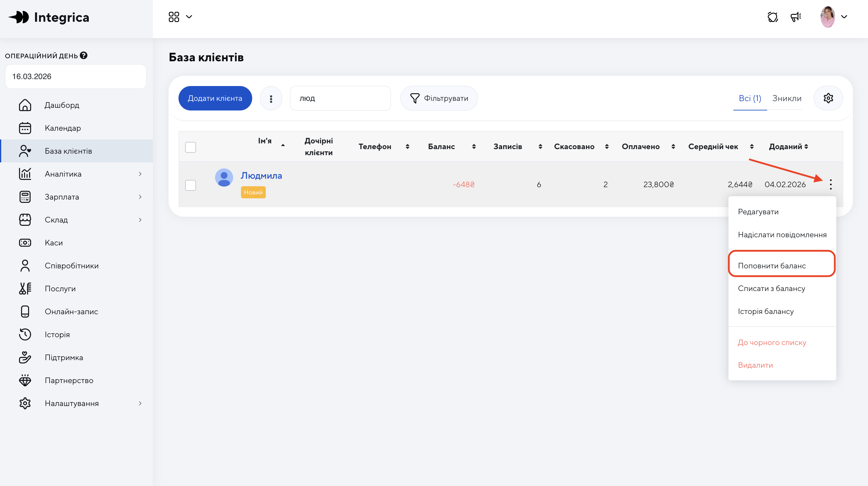
Task: Switch to the Зникли tab
Action: (x=786, y=98)
